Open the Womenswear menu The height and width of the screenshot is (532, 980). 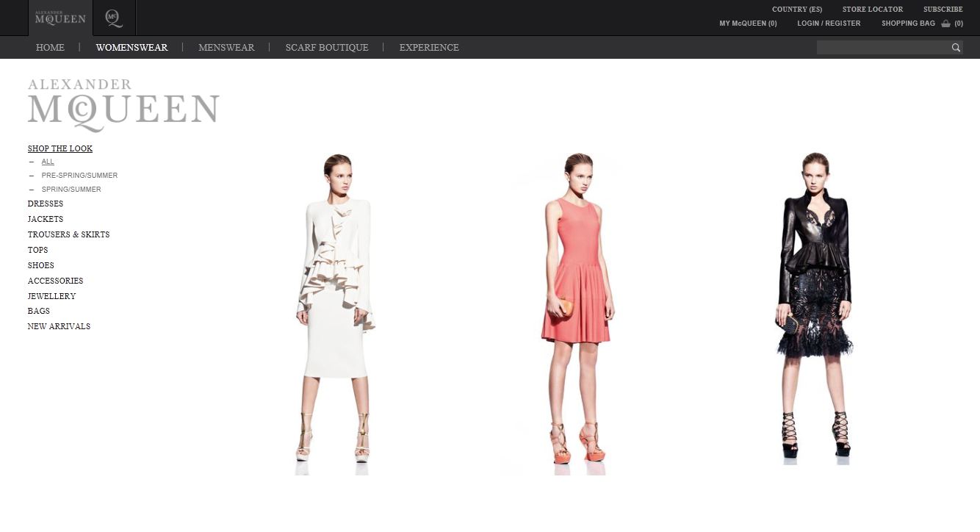131,48
